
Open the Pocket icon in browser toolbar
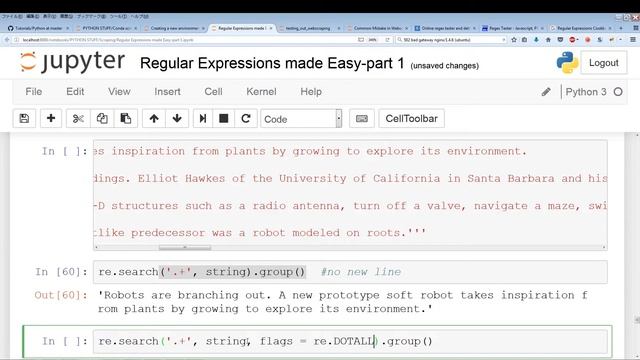560,40
